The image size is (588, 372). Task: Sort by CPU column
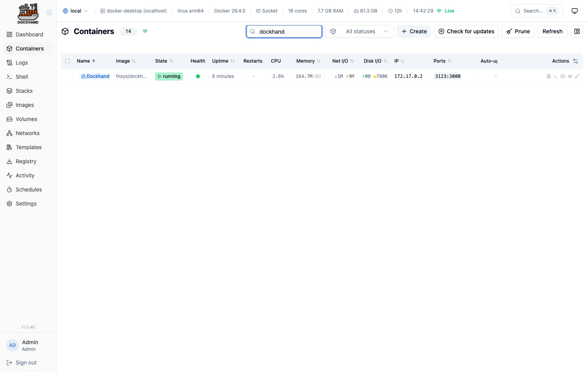[277, 61]
